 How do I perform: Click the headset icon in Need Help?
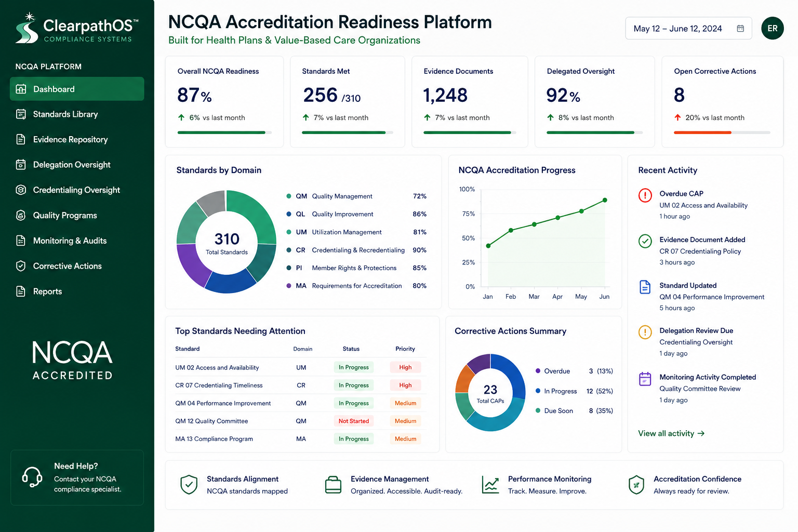point(32,477)
